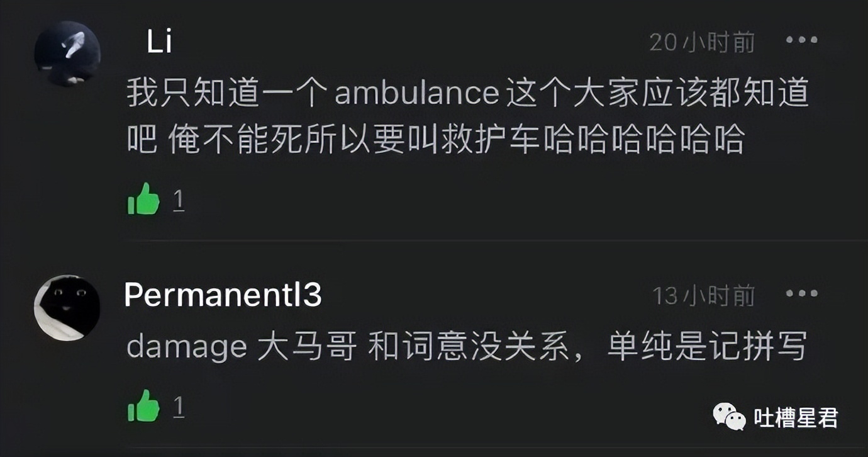Expand actions via the three-dot icon next to 20小时前
Screen dimensions: 868x457
pos(801,39)
